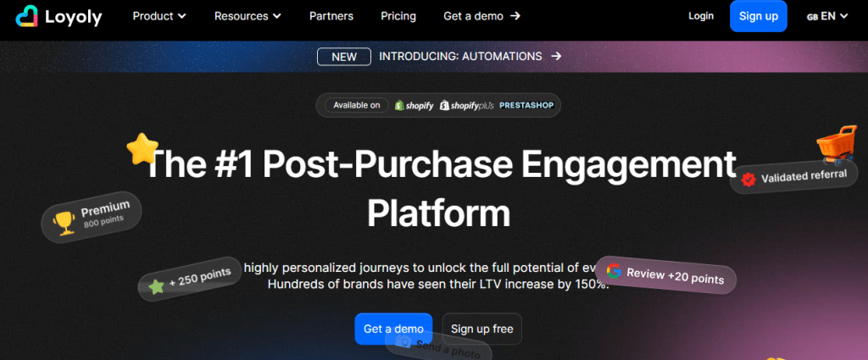Click the yellow star icon
Image resolution: width=868 pixels, height=360 pixels.
point(142,149)
